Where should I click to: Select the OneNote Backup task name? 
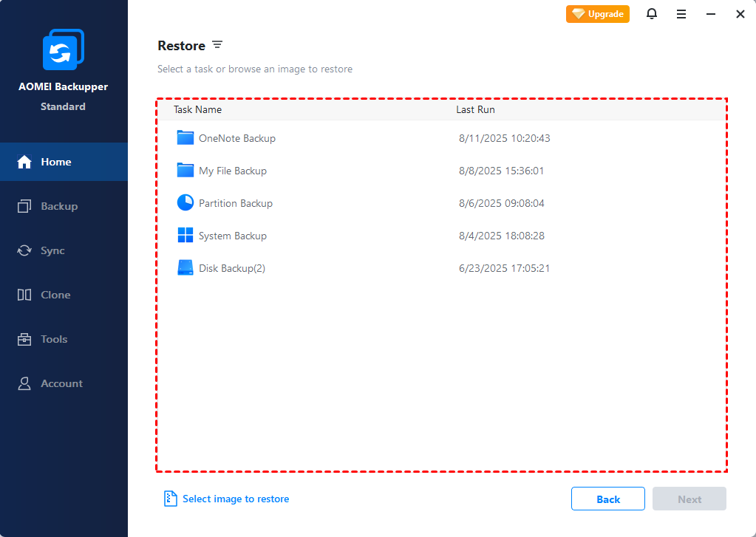tap(237, 138)
